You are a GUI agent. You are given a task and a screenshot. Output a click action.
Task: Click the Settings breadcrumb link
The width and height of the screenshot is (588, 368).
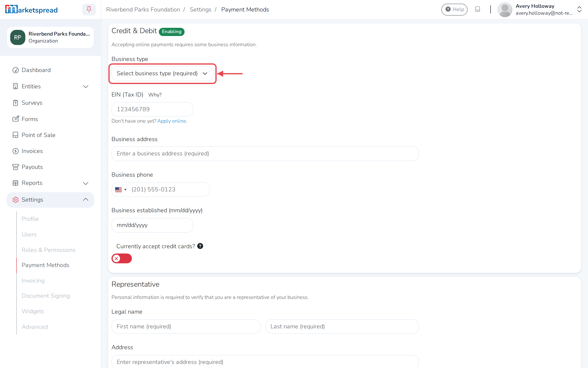coord(200,9)
